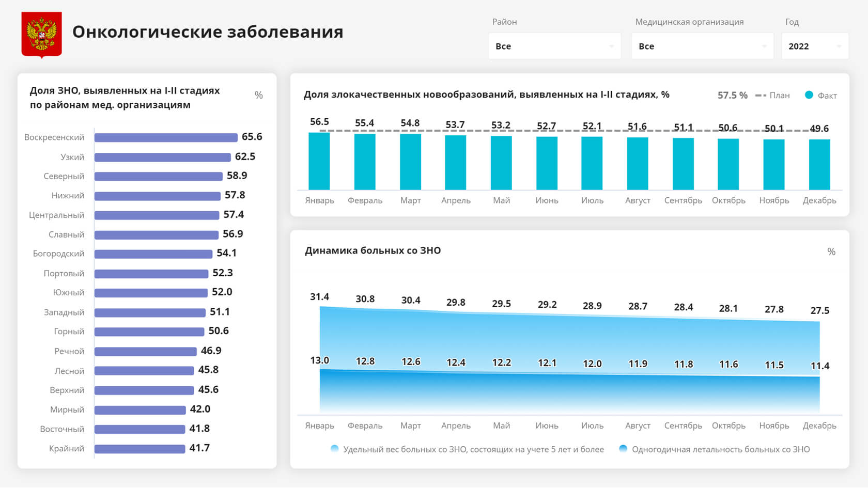
Task: Click the План dashed line legend marker
Action: pos(761,96)
